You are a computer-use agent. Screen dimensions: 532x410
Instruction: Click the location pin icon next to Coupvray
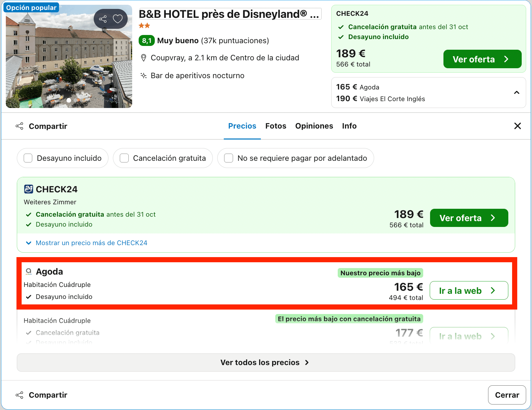144,58
